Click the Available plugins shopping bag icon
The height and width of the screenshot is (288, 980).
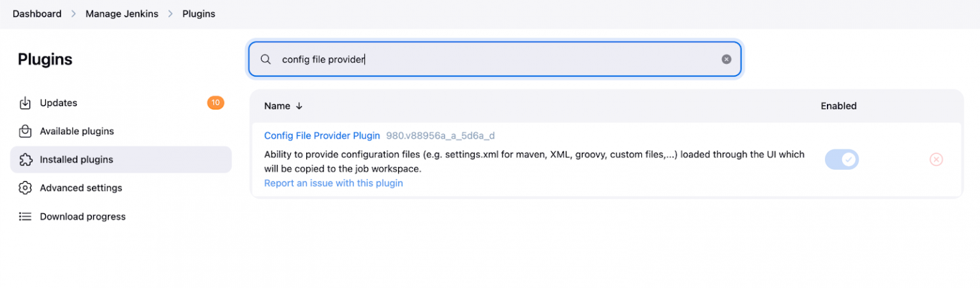click(x=25, y=131)
